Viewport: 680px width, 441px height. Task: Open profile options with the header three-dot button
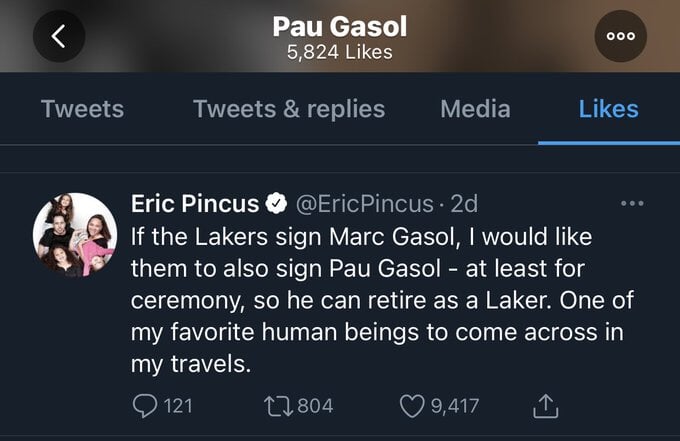click(621, 36)
